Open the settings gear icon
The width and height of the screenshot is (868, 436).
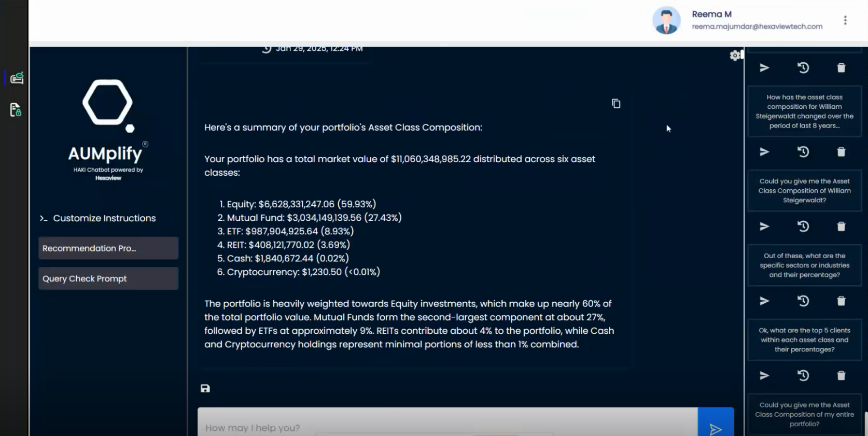coord(735,55)
